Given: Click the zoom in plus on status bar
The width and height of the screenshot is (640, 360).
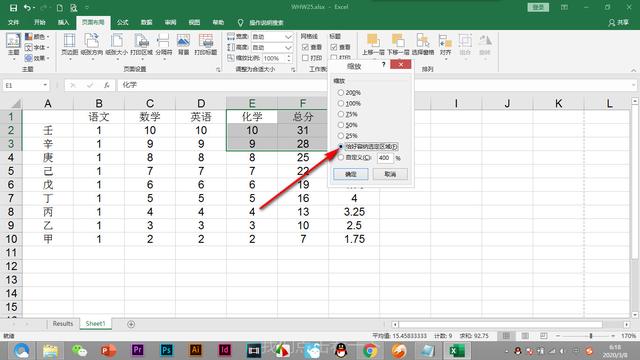Looking at the screenshot, I should point(613,336).
